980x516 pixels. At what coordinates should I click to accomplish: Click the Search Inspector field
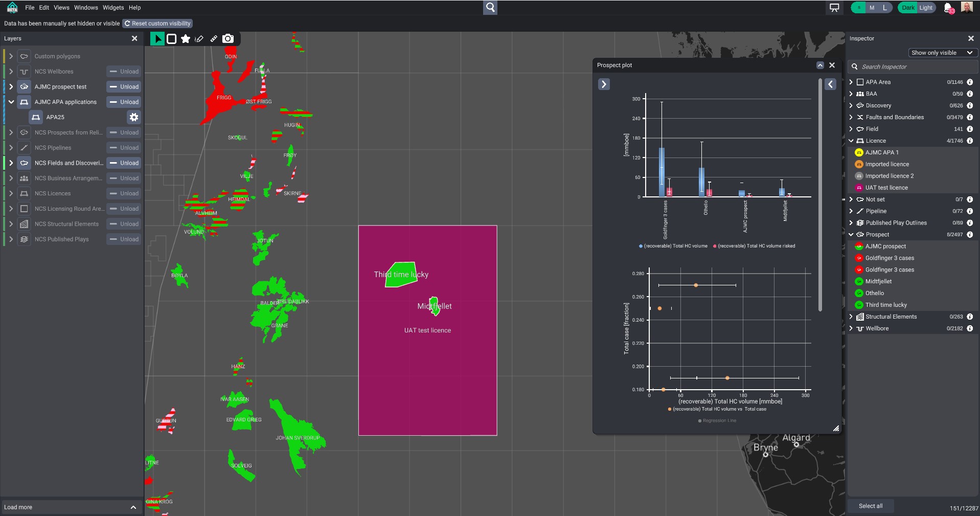click(913, 67)
